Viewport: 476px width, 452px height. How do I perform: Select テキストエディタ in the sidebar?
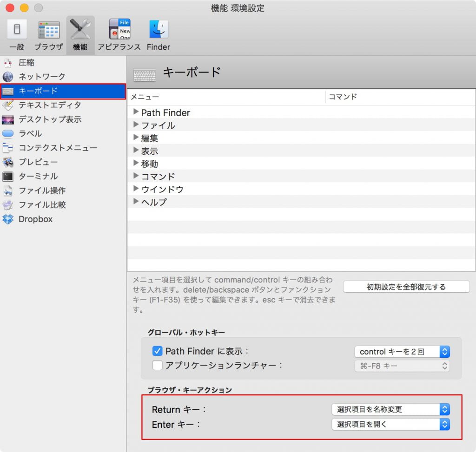[50, 105]
